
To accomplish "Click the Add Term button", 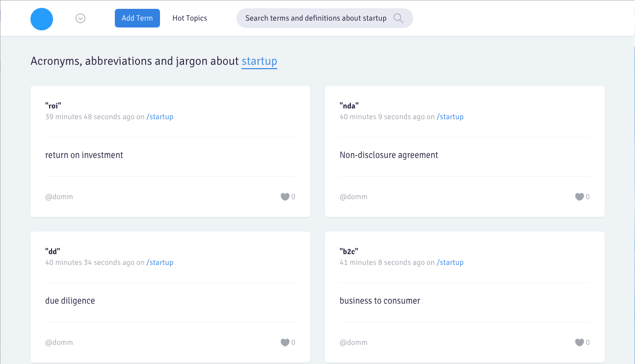I will [137, 18].
